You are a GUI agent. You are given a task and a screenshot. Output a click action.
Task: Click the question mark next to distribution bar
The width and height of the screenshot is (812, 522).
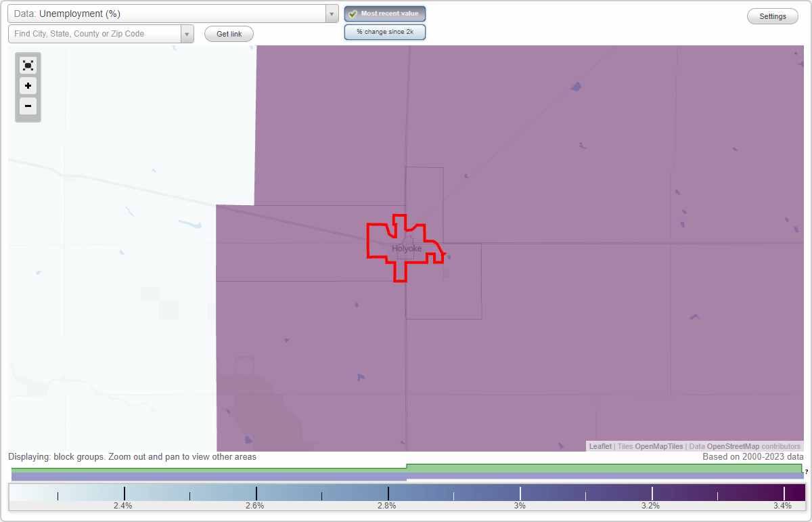click(x=807, y=472)
